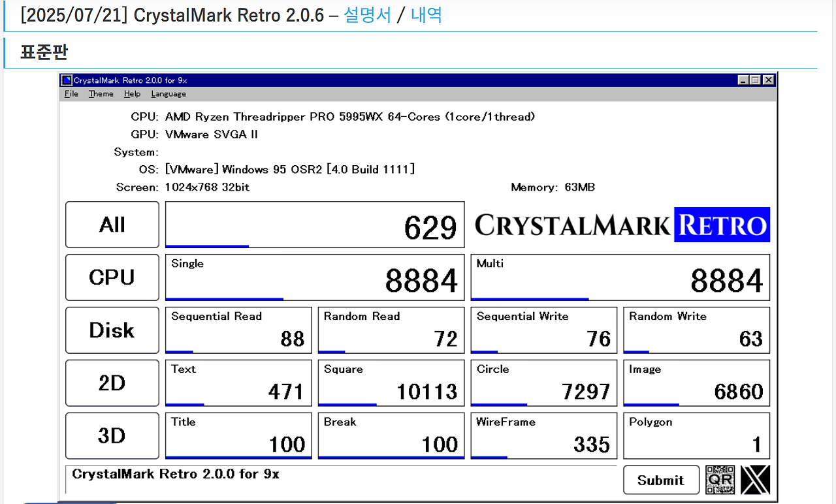Open the 내역 link

[x=426, y=15]
